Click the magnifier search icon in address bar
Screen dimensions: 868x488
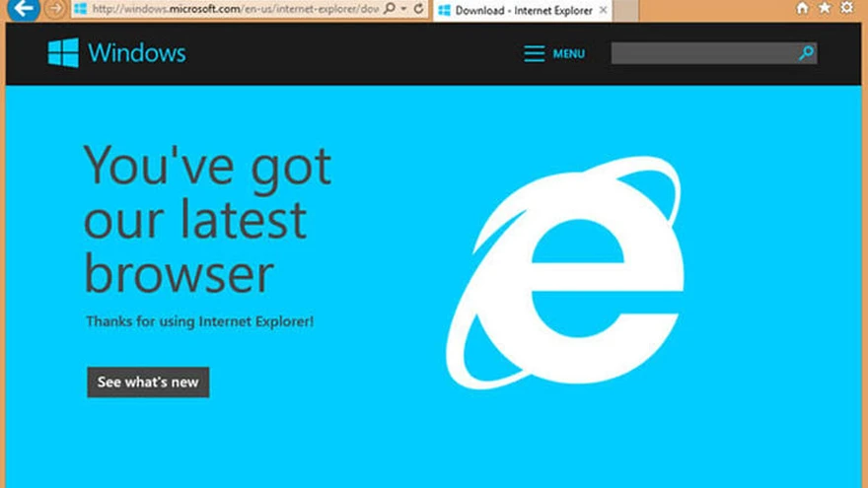pyautogui.click(x=391, y=9)
